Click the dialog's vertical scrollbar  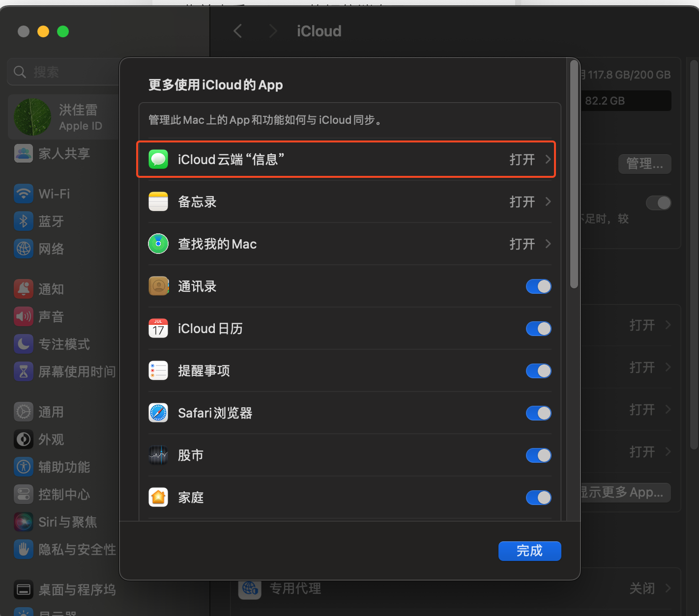click(x=574, y=174)
